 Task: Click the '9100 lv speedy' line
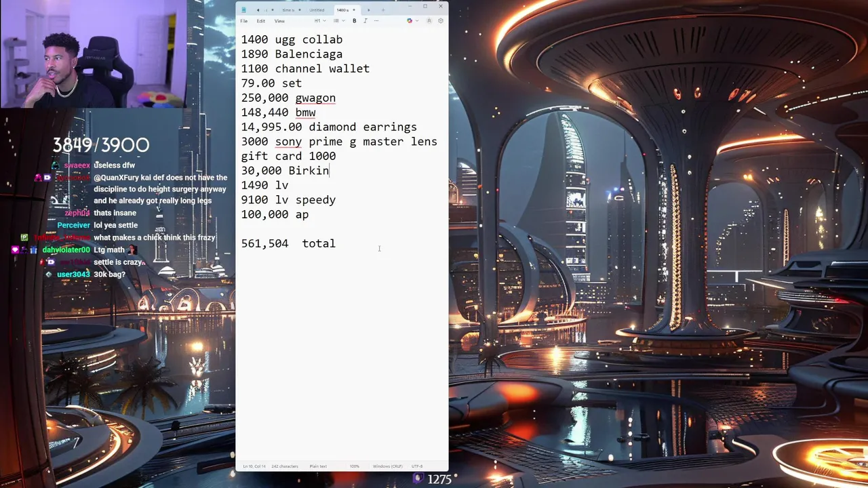(288, 200)
